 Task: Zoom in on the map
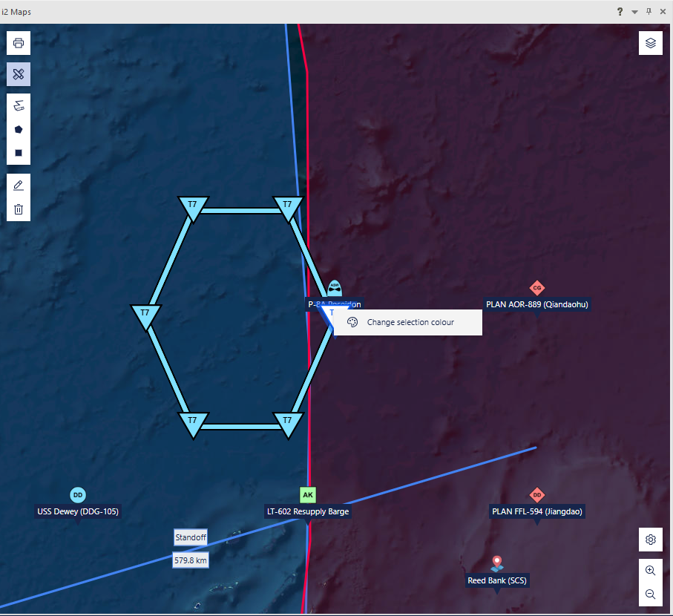tap(651, 571)
